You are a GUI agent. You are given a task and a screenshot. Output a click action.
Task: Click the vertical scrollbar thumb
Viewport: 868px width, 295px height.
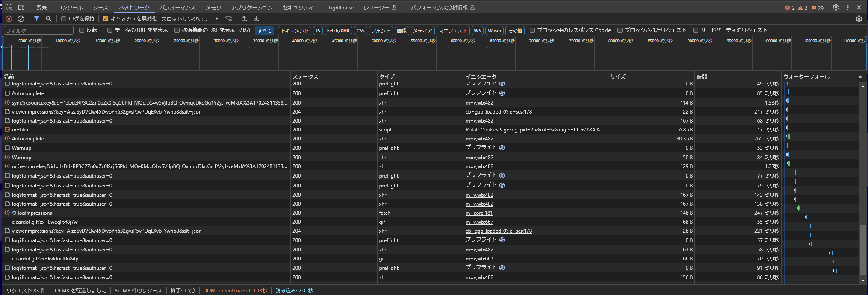click(x=863, y=250)
